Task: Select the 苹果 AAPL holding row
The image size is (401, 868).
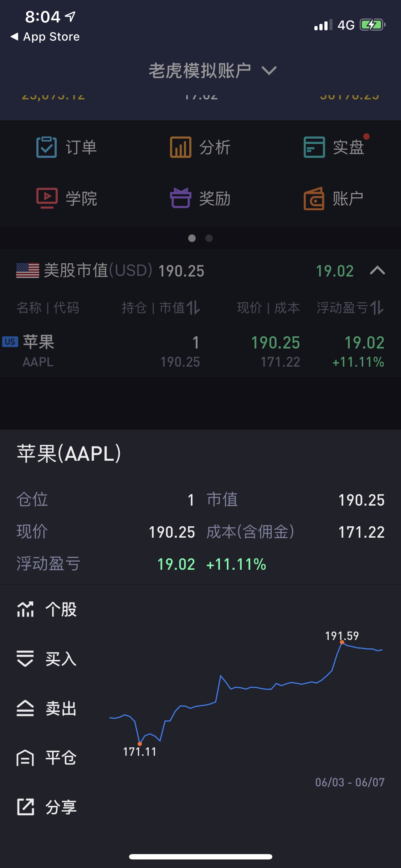Action: tap(200, 352)
